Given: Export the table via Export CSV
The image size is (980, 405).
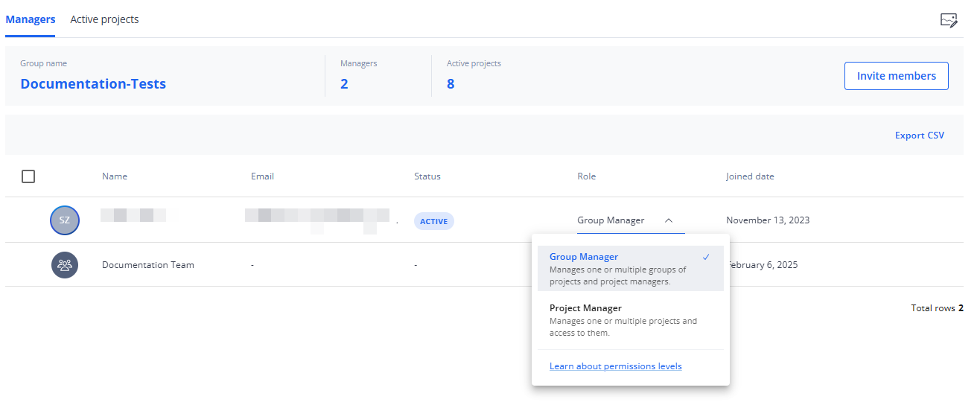Looking at the screenshot, I should coord(919,135).
